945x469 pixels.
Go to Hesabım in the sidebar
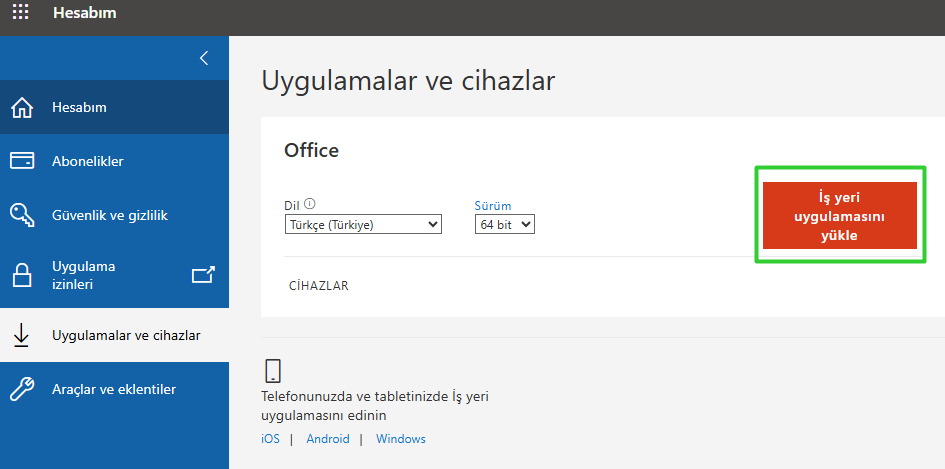115,107
